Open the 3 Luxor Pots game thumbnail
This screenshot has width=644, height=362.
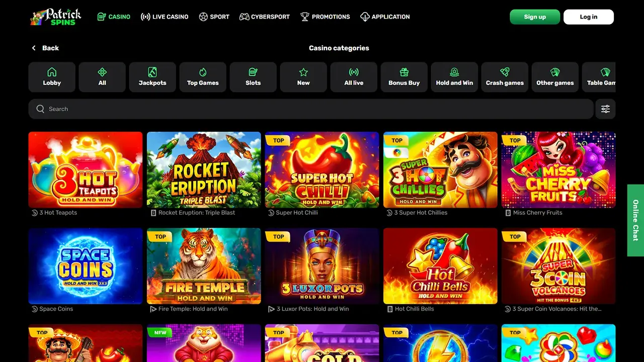point(322,266)
